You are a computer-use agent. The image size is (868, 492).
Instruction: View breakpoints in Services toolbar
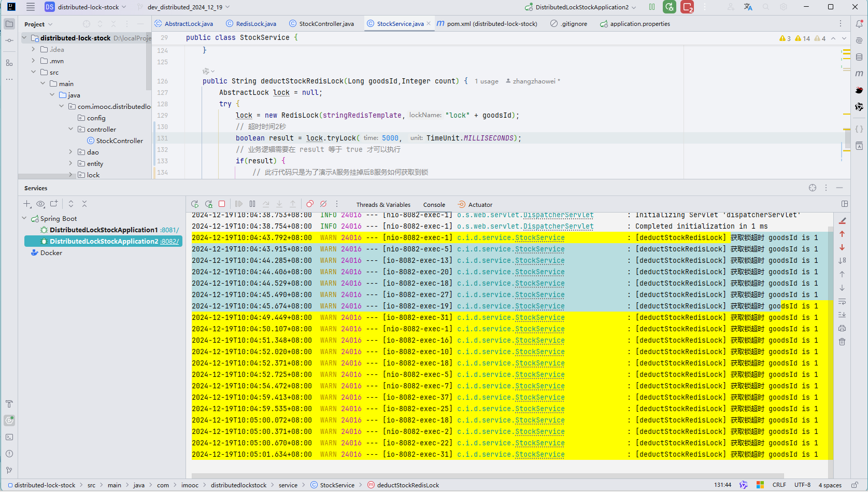[310, 204]
